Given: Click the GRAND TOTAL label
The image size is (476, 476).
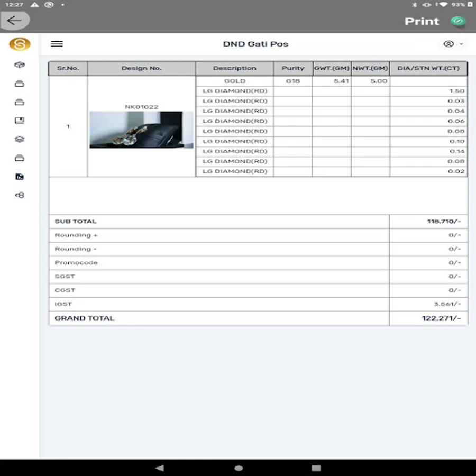Looking at the screenshot, I should click(x=85, y=318).
